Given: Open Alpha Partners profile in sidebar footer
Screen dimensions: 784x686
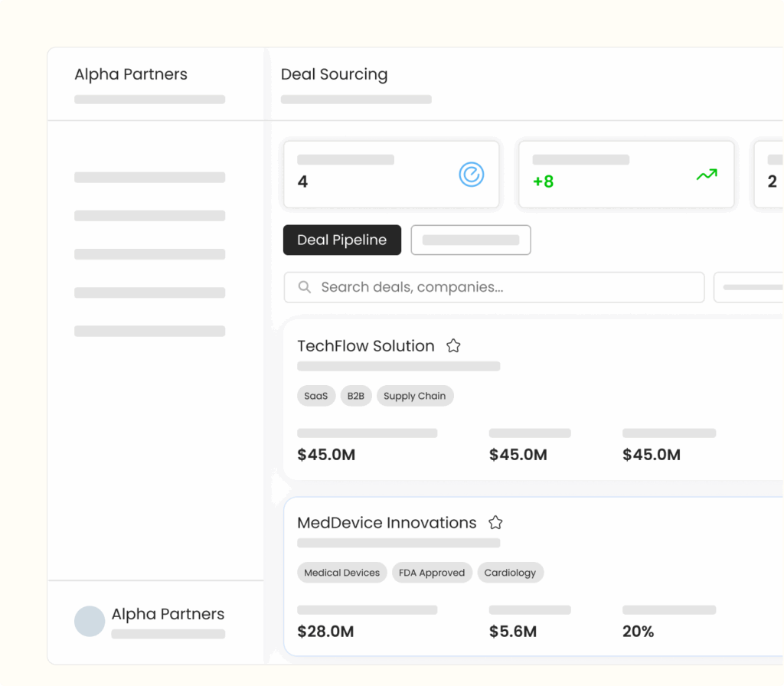Looking at the screenshot, I should [168, 615].
